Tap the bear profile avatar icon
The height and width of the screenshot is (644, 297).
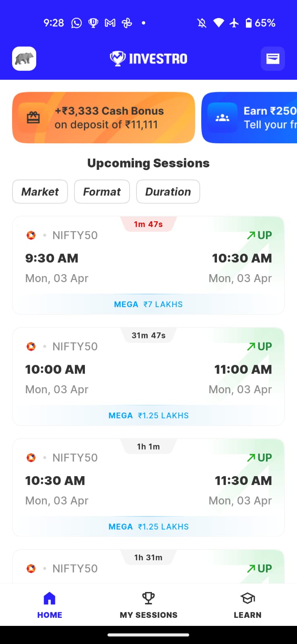24,59
